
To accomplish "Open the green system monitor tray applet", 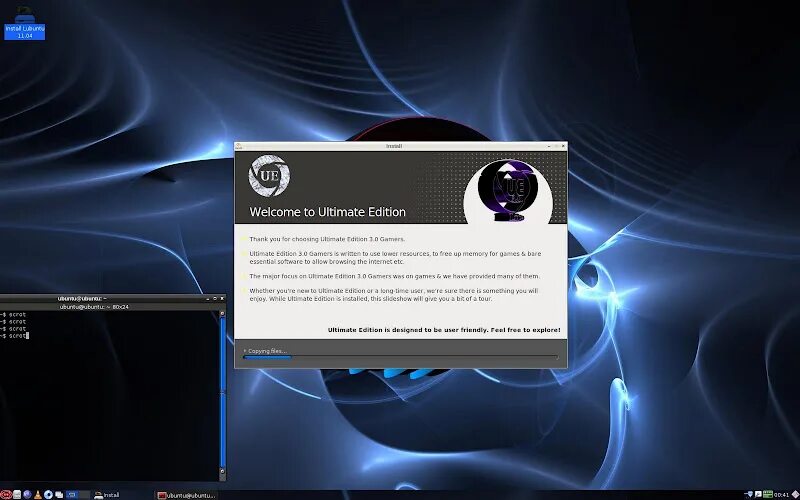I will [768, 494].
